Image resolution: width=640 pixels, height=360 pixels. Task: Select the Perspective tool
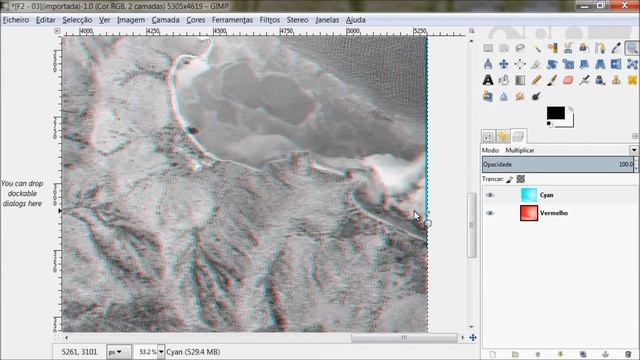600,64
